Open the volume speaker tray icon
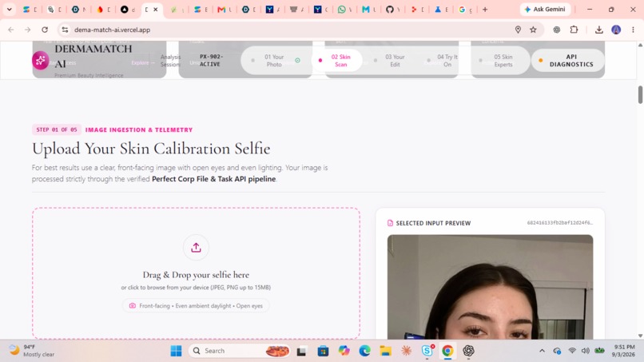This screenshot has width=644, height=362. click(585, 351)
